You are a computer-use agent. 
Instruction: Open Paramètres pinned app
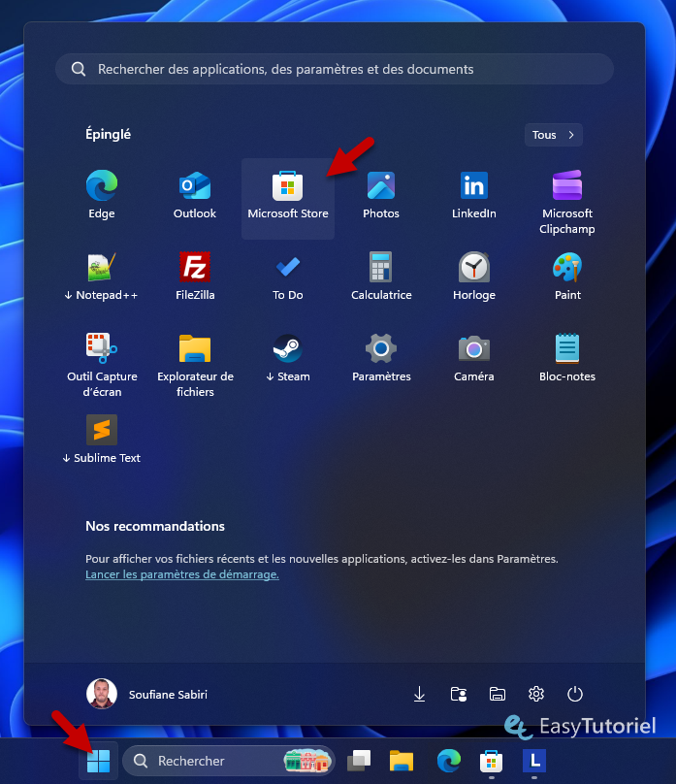pyautogui.click(x=381, y=359)
